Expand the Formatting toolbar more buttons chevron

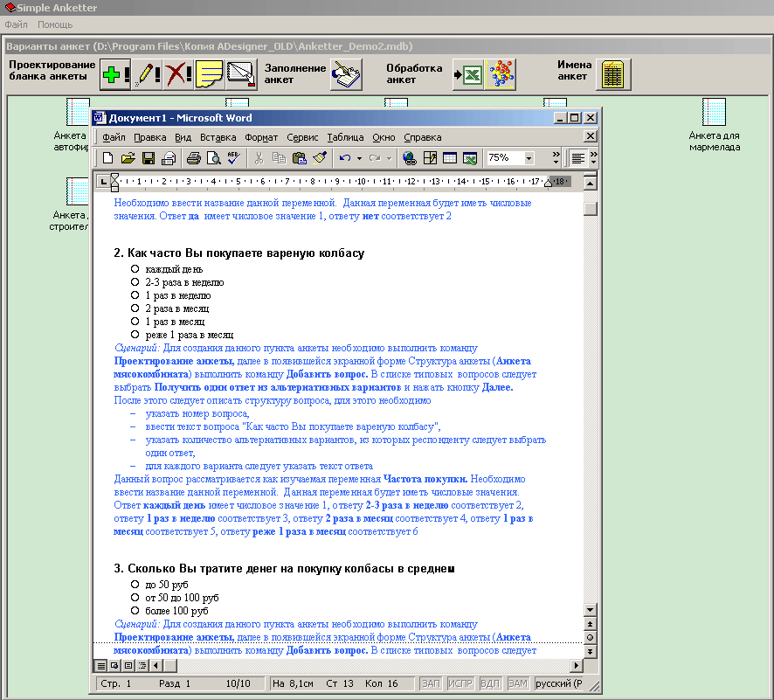tap(593, 157)
